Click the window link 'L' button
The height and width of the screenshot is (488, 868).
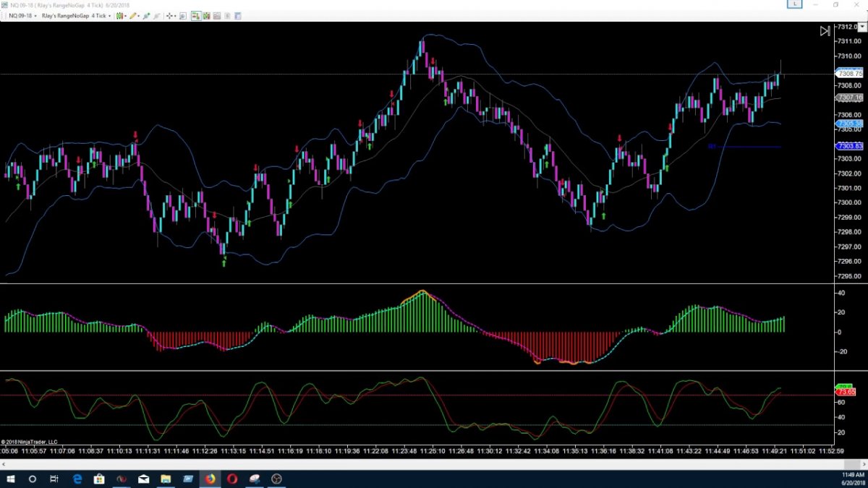pyautogui.click(x=795, y=4)
